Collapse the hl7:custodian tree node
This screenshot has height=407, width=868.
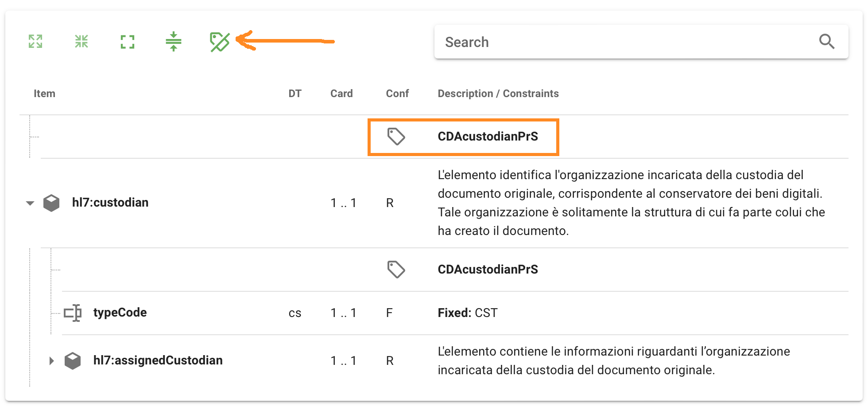[x=30, y=203]
